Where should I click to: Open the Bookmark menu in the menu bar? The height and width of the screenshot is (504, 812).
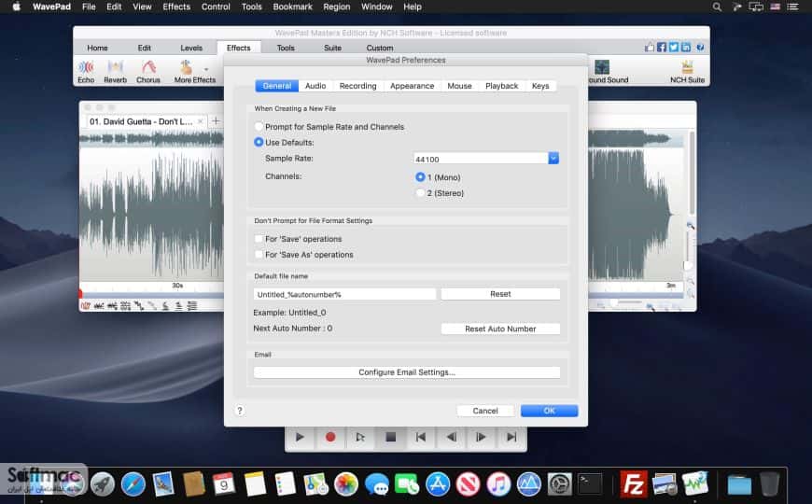292,7
